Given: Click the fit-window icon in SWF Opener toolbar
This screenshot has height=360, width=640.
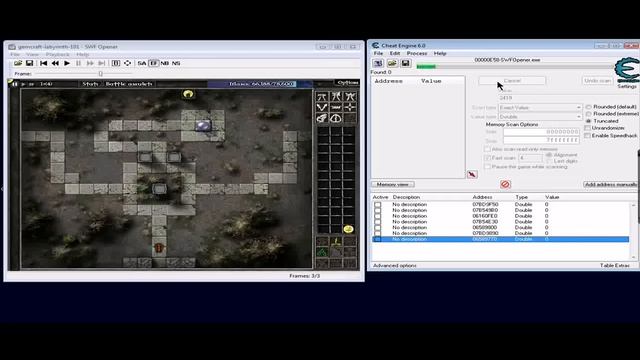Looking at the screenshot, I should [116, 63].
